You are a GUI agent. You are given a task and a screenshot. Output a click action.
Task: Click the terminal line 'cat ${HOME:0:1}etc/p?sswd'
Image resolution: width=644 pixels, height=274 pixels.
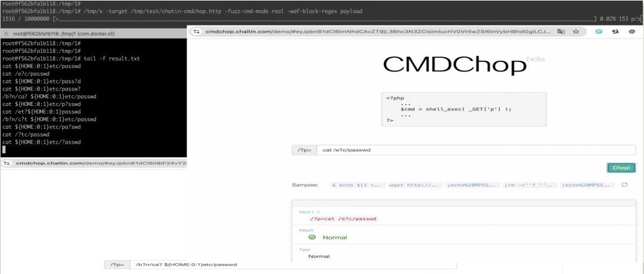[42, 104]
